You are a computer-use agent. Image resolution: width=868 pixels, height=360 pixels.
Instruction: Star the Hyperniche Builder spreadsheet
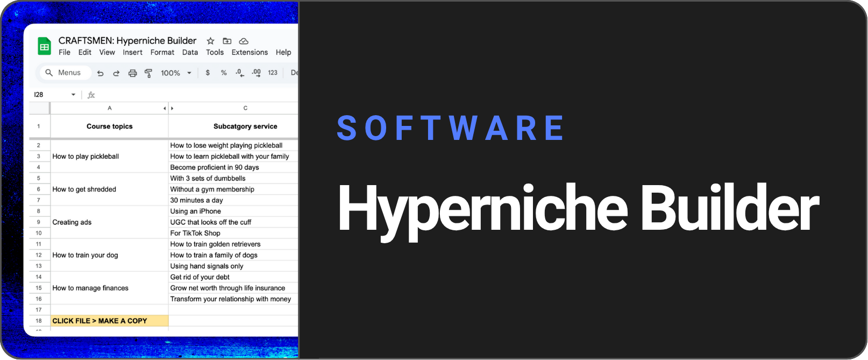point(210,41)
